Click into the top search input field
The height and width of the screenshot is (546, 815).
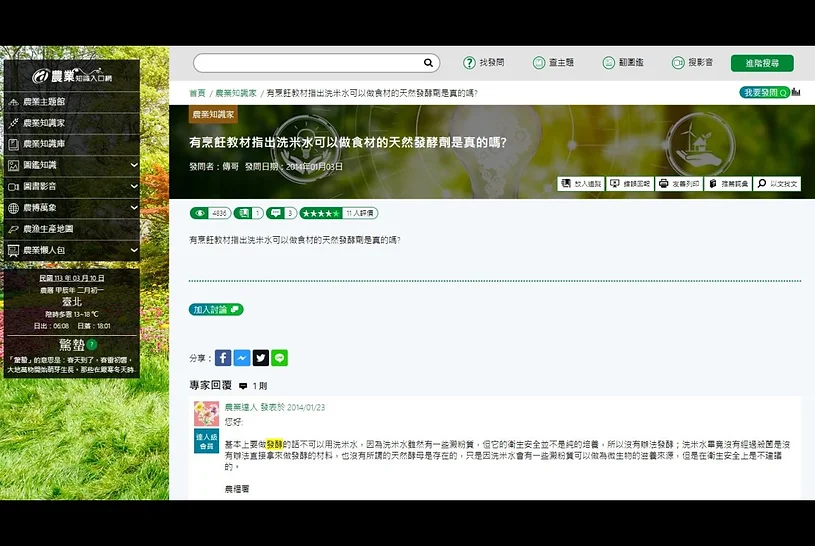point(308,63)
